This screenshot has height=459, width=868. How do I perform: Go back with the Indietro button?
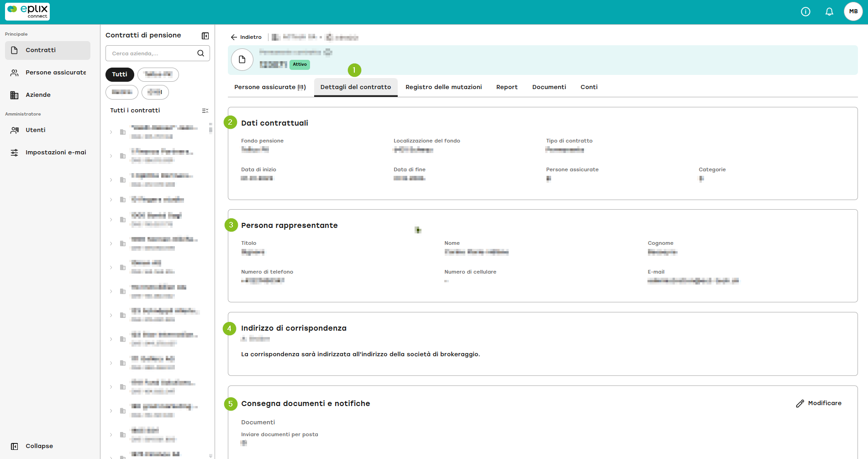246,37
